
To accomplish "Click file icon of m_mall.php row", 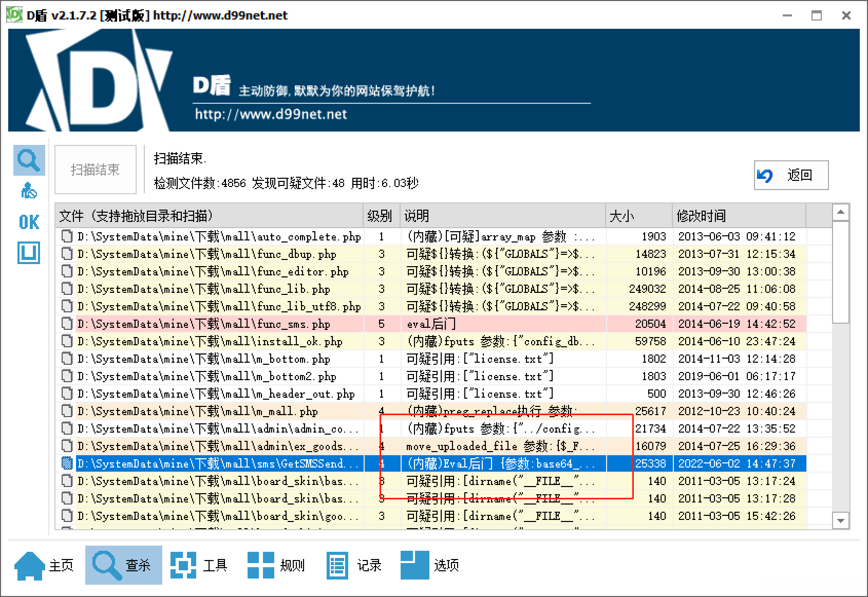I will 67,411.
